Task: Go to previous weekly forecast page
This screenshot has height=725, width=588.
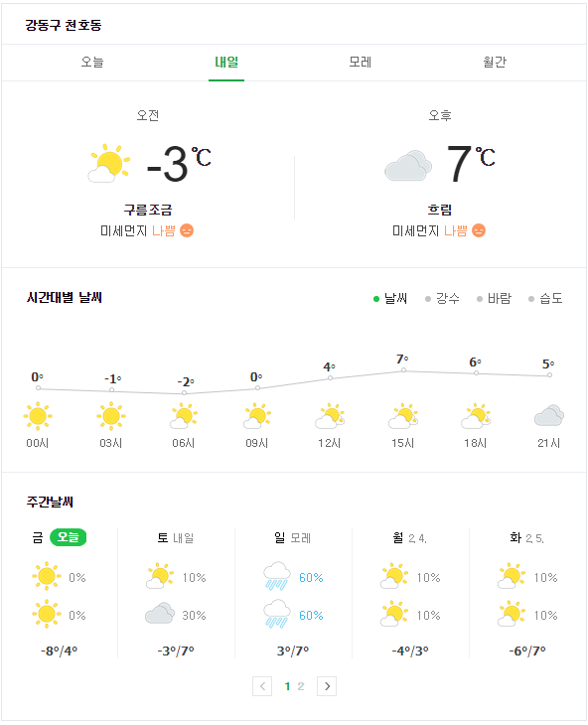Action: (262, 686)
